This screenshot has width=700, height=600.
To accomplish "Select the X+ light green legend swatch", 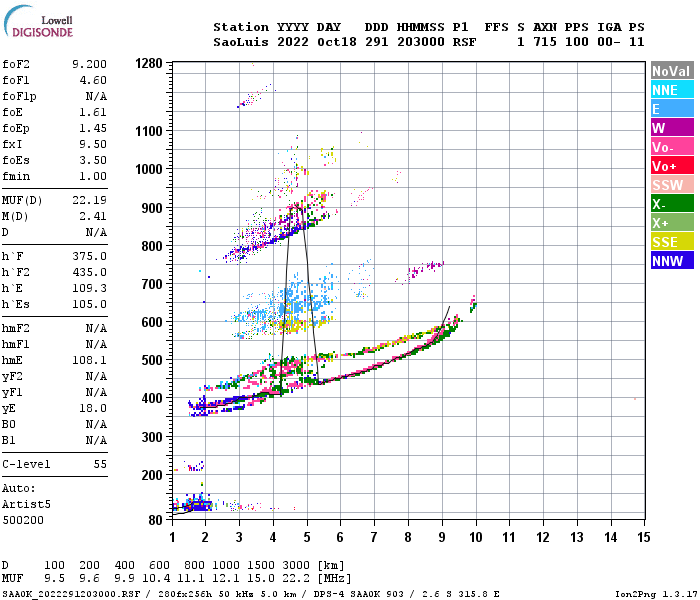I will [672, 223].
